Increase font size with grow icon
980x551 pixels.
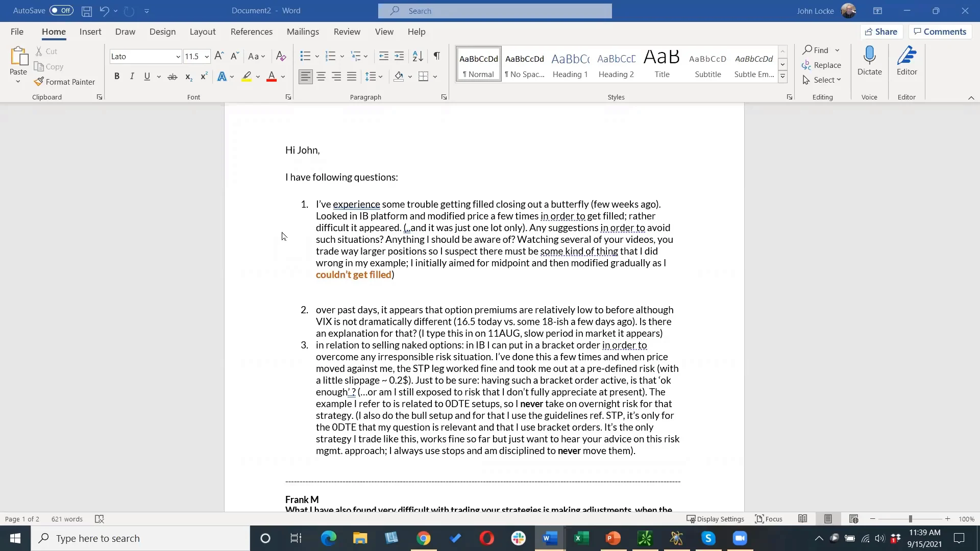219,56
